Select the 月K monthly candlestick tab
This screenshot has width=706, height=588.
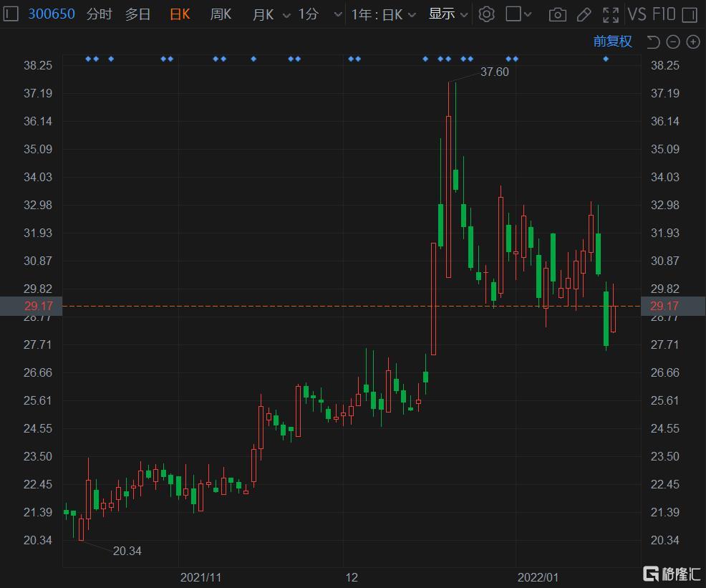[263, 14]
